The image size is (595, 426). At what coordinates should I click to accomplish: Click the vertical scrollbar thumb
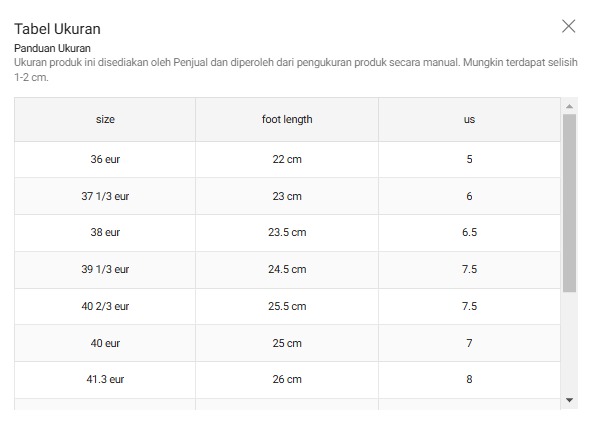[x=569, y=203]
